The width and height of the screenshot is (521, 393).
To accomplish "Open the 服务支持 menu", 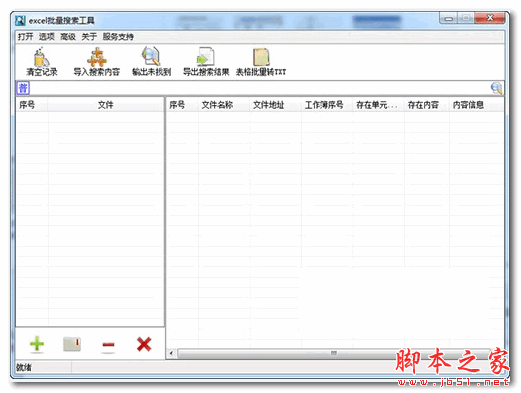I will [118, 37].
